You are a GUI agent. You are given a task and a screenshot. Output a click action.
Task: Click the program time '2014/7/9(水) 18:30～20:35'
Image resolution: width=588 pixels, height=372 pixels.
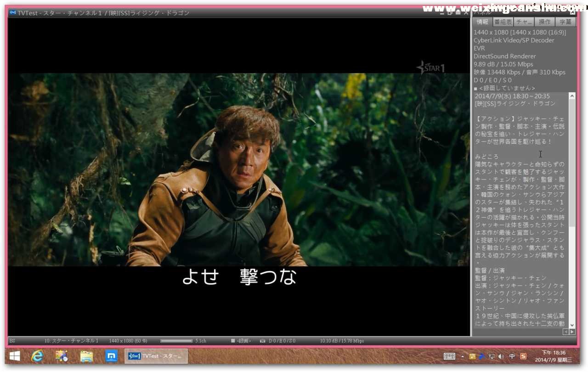tap(512, 96)
